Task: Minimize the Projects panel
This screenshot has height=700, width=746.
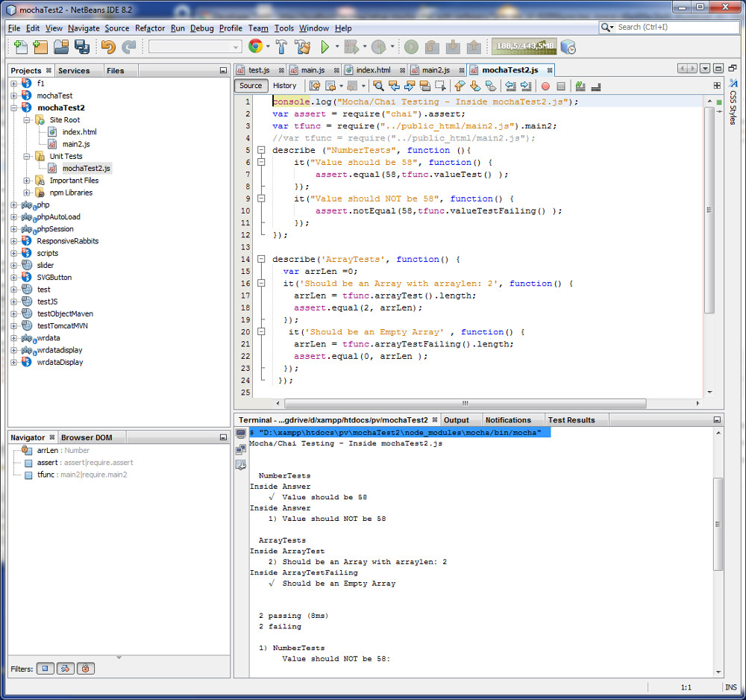Action: click(223, 70)
